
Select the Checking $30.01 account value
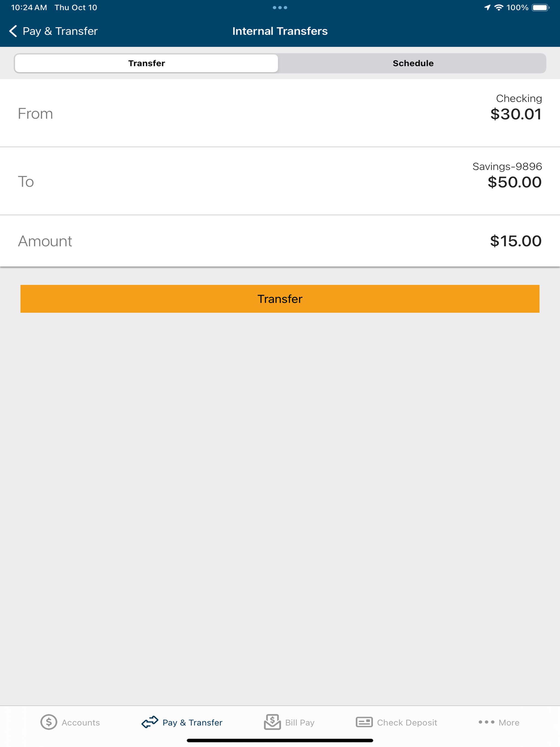tap(516, 107)
